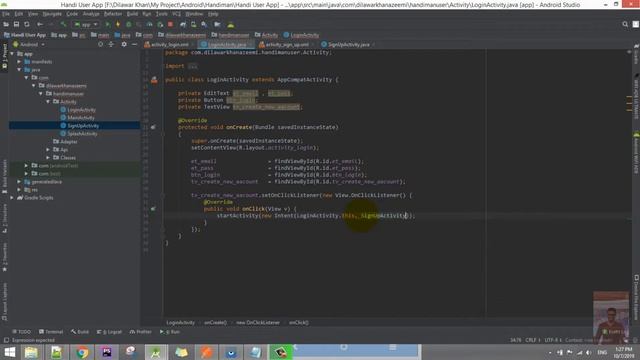Open the Terminal tool window button
The image size is (640, 360).
click(51, 332)
